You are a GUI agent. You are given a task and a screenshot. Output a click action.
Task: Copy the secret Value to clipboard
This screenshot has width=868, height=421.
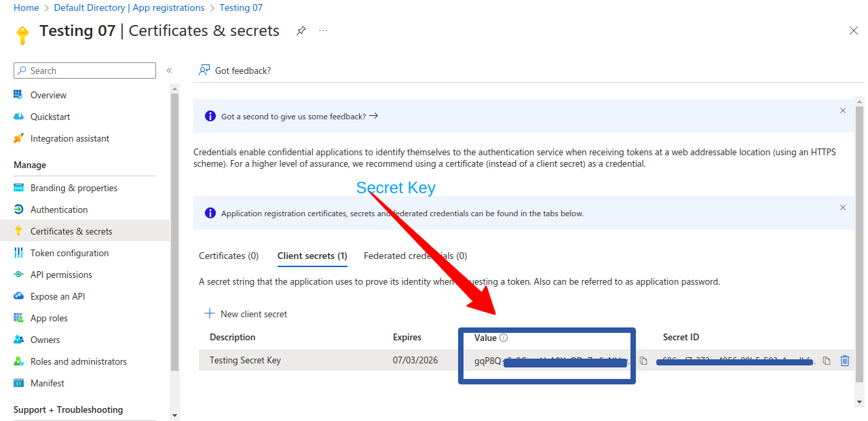[643, 360]
